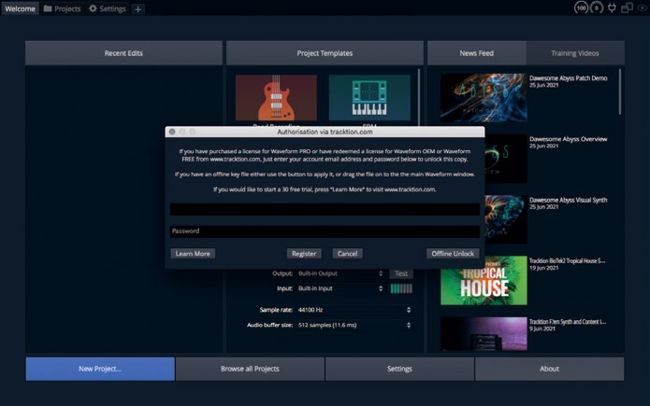The image size is (650, 406).
Task: Click Dawesome Abyss Patch Demo title
Action: tap(568, 78)
